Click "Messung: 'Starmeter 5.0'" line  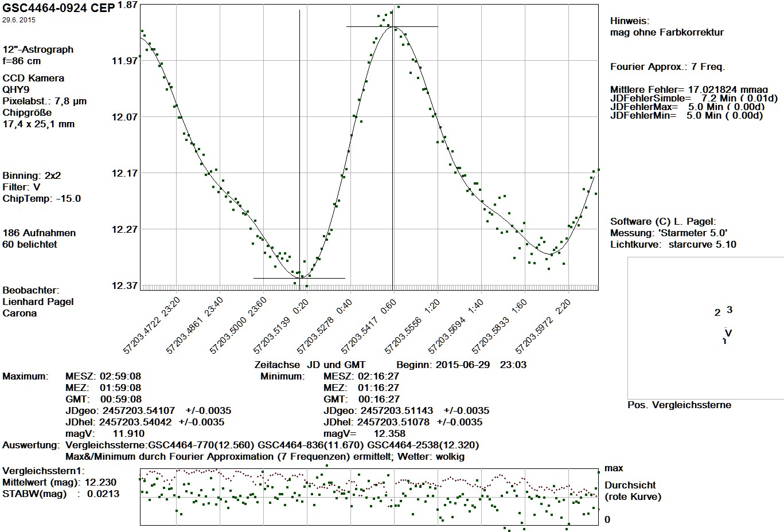(669, 233)
